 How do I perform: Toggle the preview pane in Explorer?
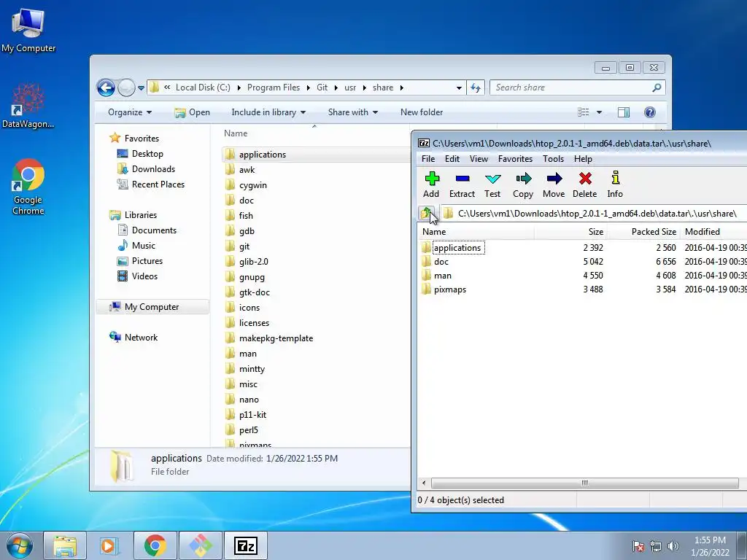624,112
